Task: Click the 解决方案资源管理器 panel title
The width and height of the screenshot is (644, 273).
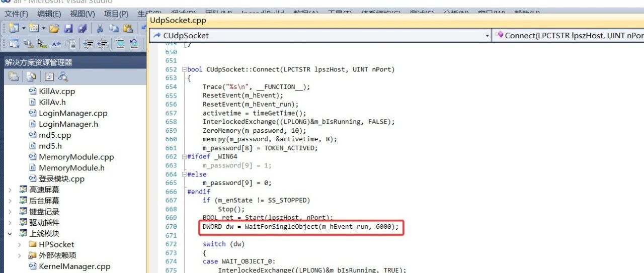Action: pyautogui.click(x=39, y=62)
